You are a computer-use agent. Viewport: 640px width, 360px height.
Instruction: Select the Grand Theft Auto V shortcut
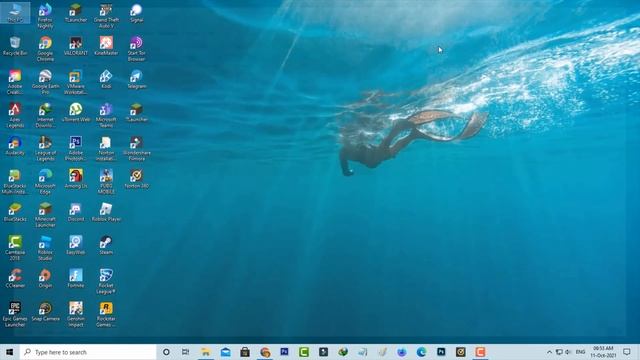pyautogui.click(x=106, y=16)
